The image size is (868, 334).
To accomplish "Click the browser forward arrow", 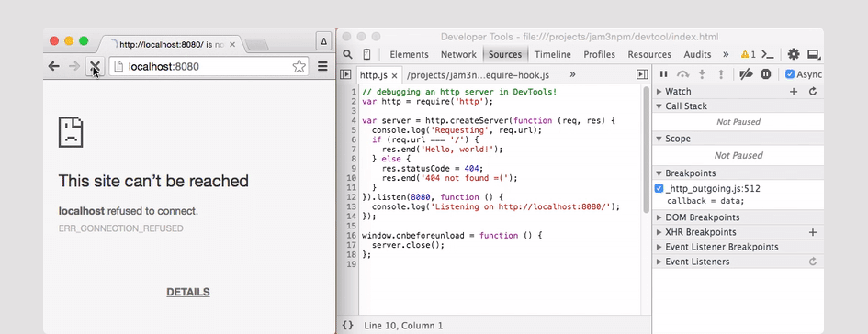I will pyautogui.click(x=73, y=67).
